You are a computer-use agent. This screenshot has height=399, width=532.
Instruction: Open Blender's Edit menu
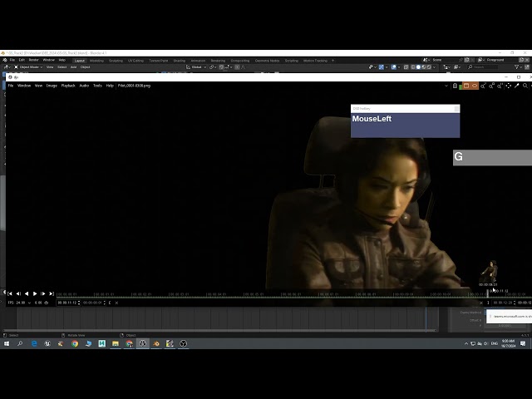tap(22, 60)
